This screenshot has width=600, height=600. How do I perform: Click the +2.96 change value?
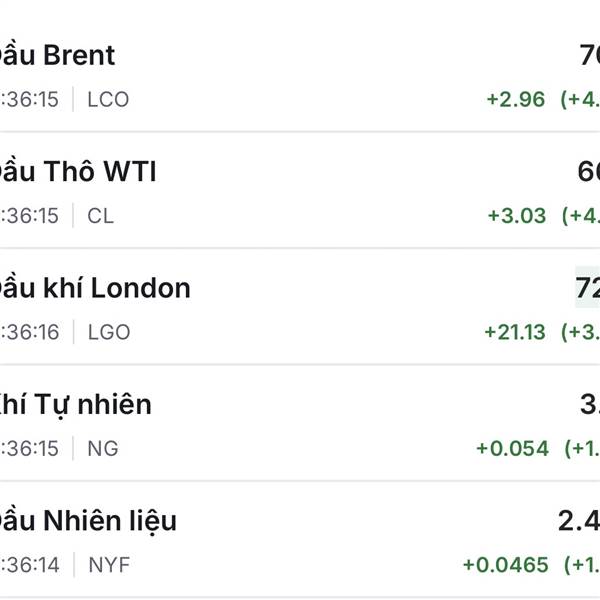tap(516, 100)
